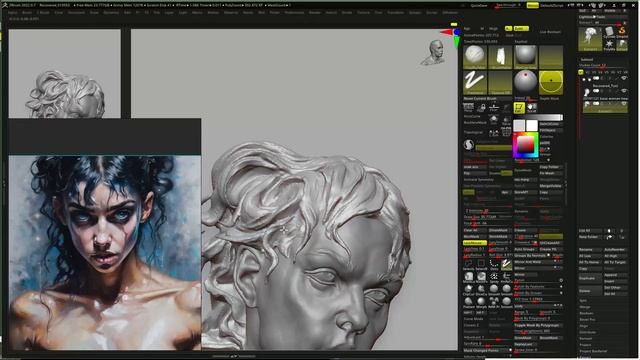
Task: Hide the top subtool via eye icon
Action: point(624,78)
